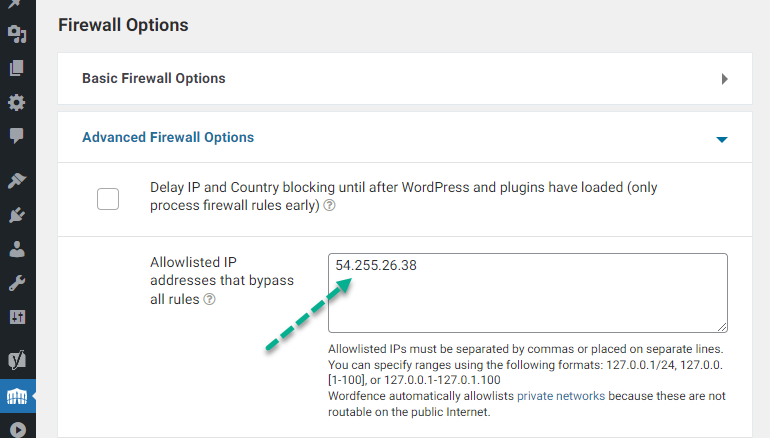
Task: Click the play-circle icon at the sidebar bottom
Action: tap(18, 430)
